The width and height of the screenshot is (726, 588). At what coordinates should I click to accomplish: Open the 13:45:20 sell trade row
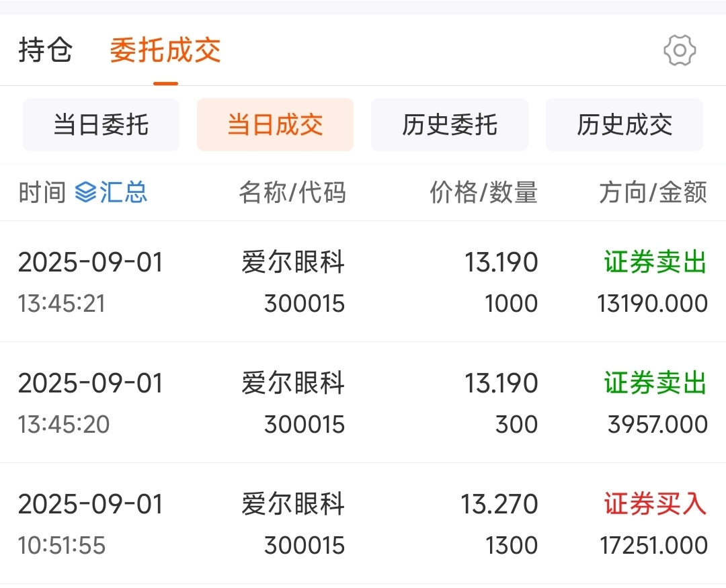(x=363, y=403)
